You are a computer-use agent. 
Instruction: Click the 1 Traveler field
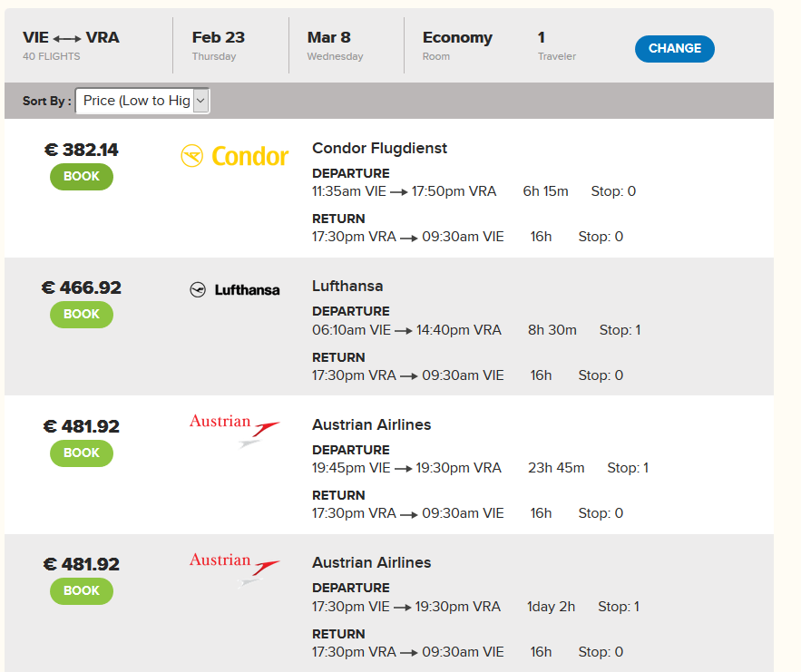pos(556,45)
